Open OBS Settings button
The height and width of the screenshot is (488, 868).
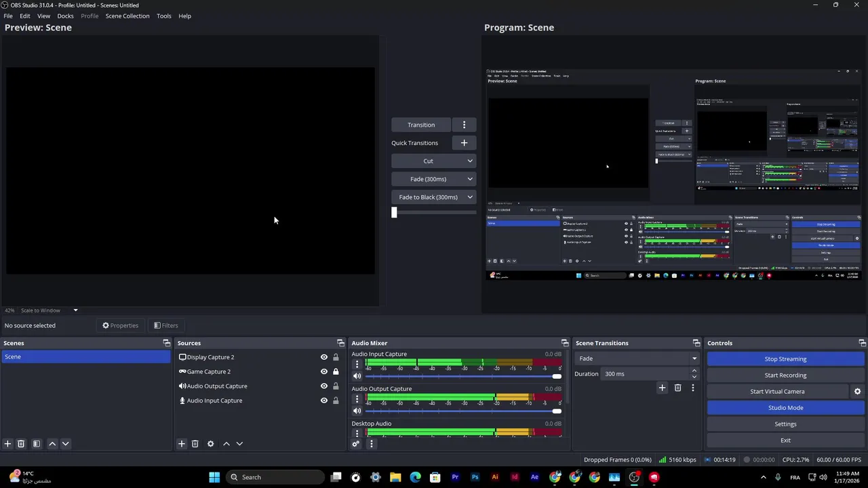coord(785,424)
